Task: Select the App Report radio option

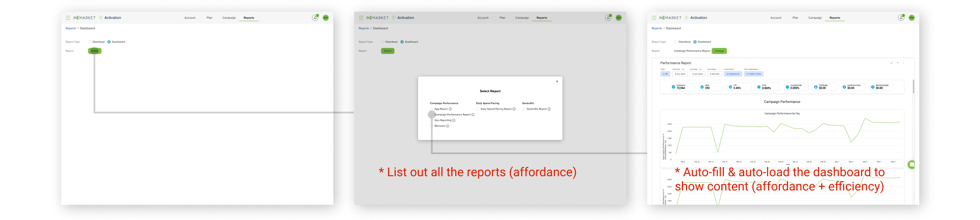Action: (432, 109)
